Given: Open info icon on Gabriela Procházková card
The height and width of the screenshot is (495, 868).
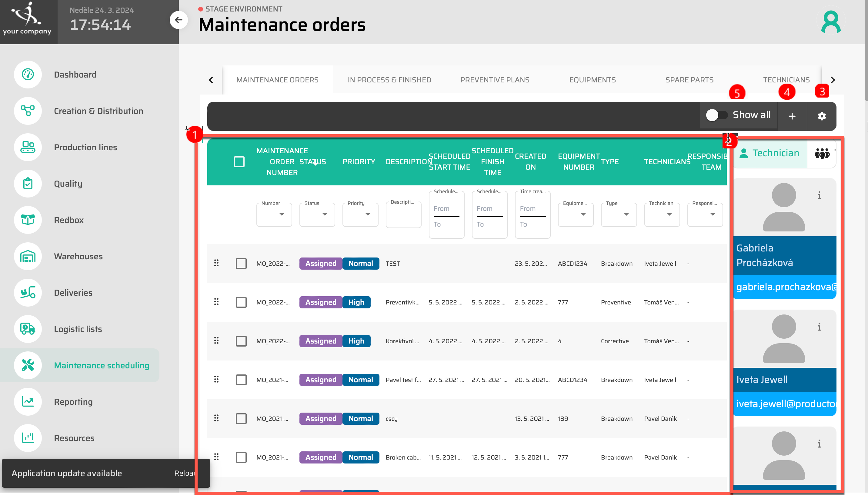Looking at the screenshot, I should pos(819,196).
